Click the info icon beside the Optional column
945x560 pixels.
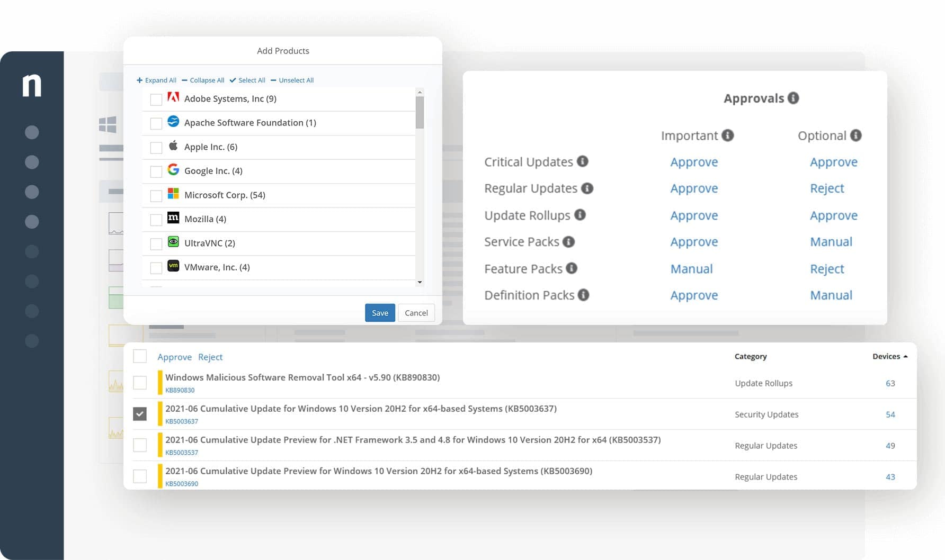coord(855,136)
